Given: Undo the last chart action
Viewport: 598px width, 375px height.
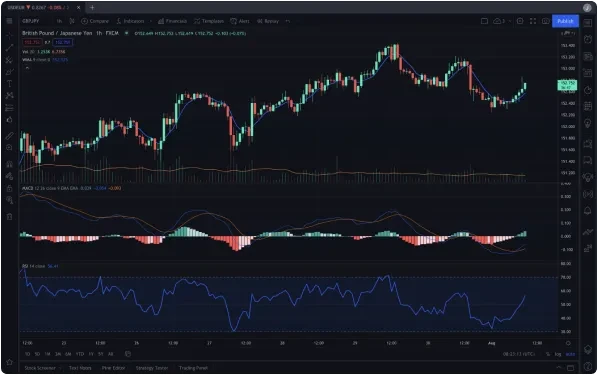Looking at the screenshot, I should (x=288, y=21).
